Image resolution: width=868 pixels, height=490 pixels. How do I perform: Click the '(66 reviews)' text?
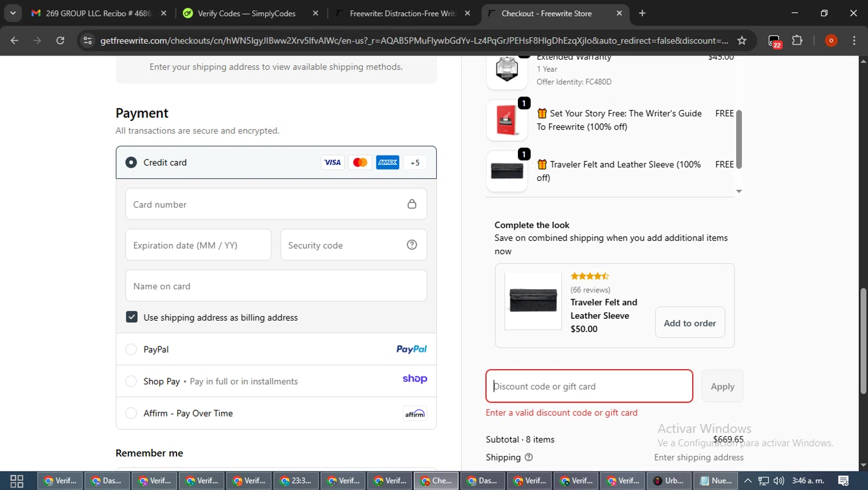[590, 290]
